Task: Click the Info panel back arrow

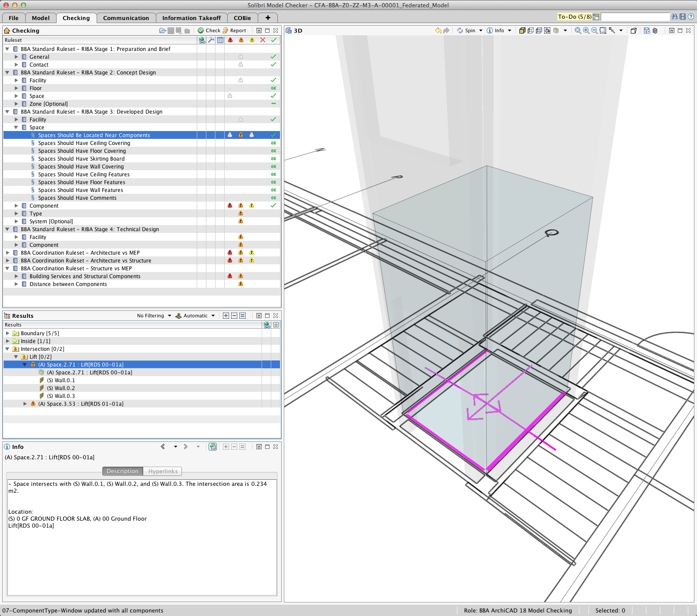Action: tap(163, 447)
